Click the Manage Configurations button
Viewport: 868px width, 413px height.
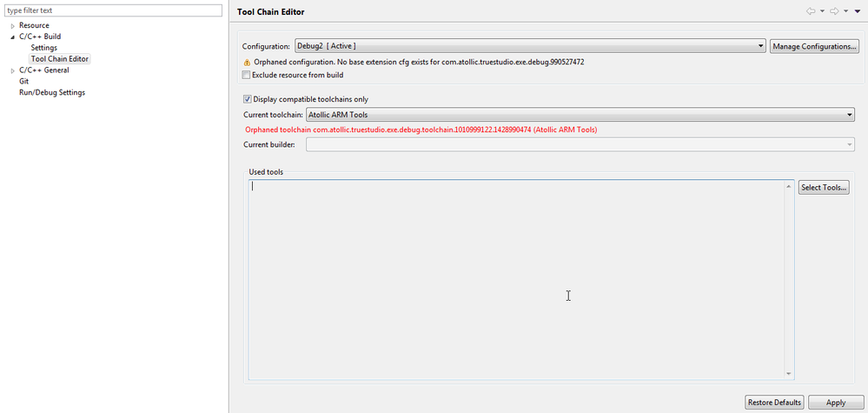[x=814, y=46]
